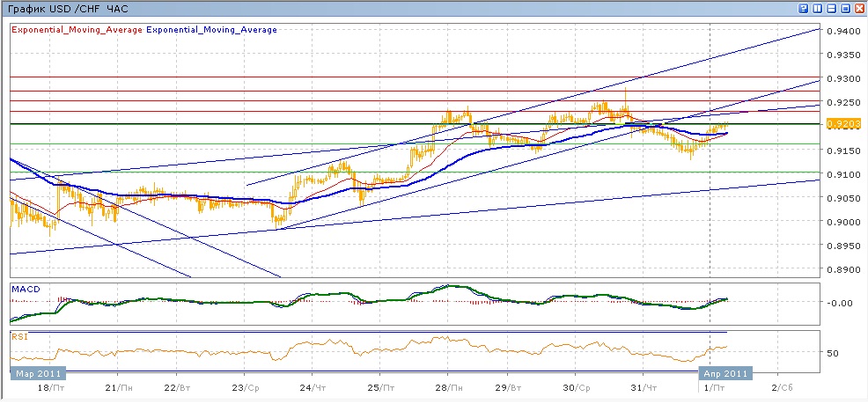Image resolution: width=868 pixels, height=404 pixels.
Task: Maximize the USD/CHF chart window
Action: (x=846, y=8)
